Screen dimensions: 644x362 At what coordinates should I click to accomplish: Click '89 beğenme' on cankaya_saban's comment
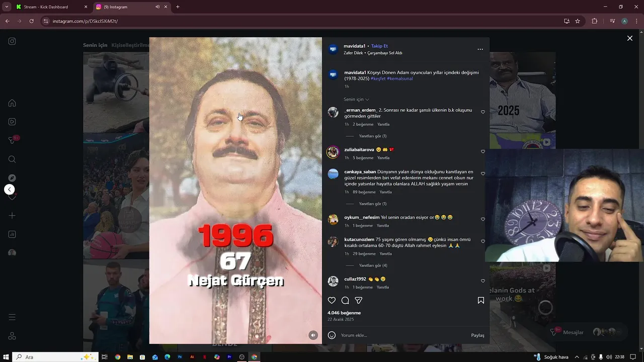coord(364,192)
